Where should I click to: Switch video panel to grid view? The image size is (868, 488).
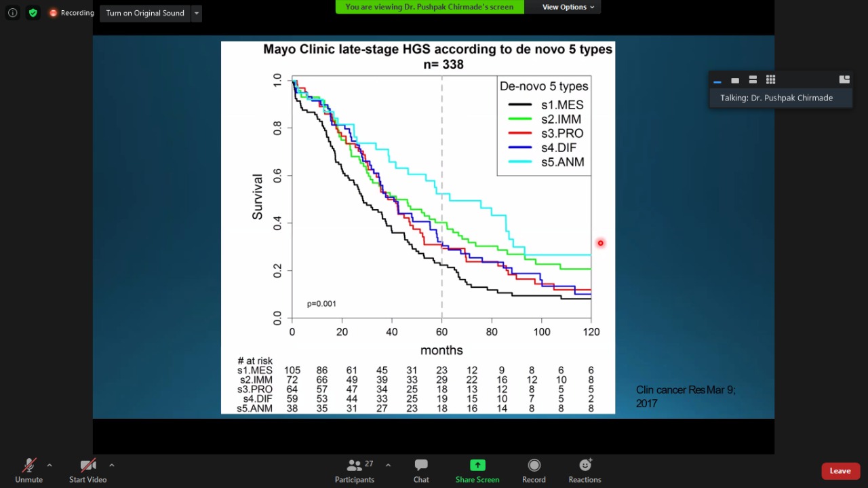tap(770, 79)
